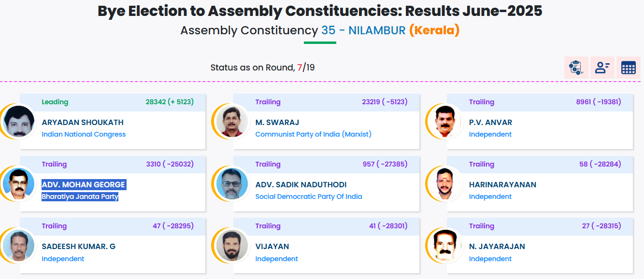Click N. Jayarajan's candidate photo
This screenshot has width=644, height=279.
click(445, 246)
